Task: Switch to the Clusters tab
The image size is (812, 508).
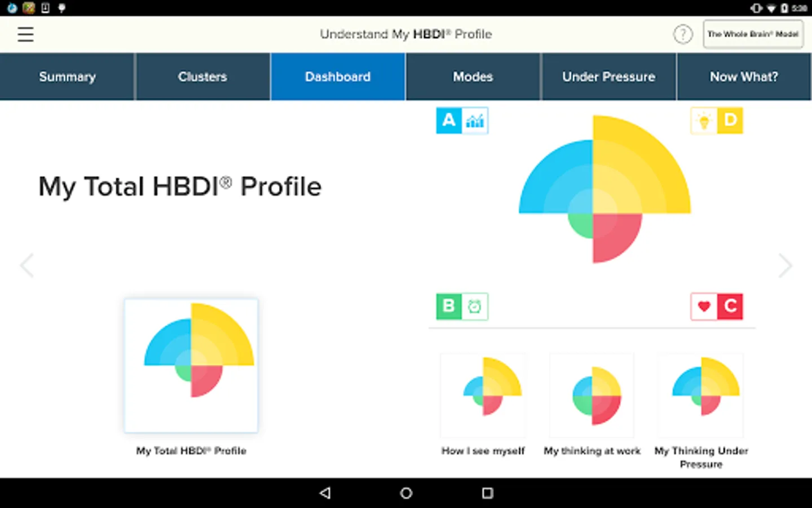Action: click(x=202, y=77)
